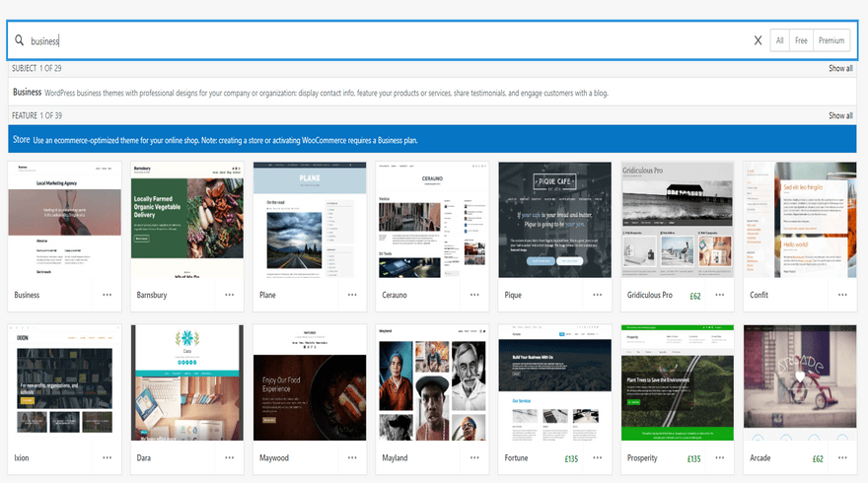
Task: Open more options for Arcade theme
Action: [x=842, y=457]
